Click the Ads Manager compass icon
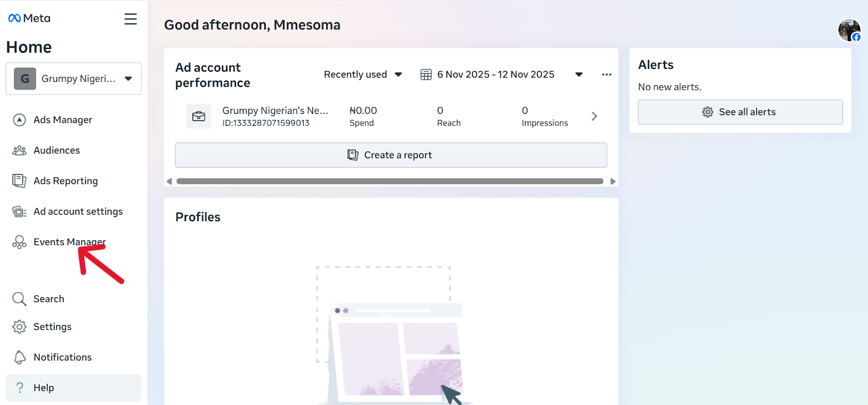 20,120
